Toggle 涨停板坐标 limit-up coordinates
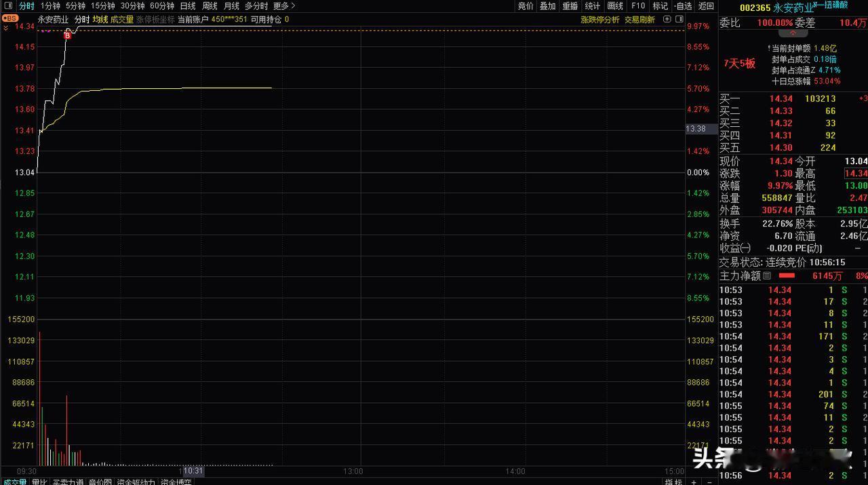The height and width of the screenshot is (485, 868). pos(155,19)
